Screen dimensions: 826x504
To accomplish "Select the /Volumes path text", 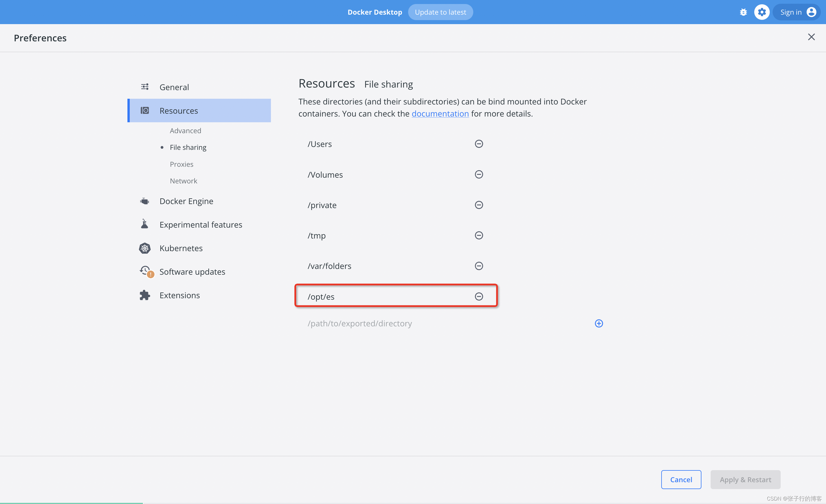I will tap(325, 175).
